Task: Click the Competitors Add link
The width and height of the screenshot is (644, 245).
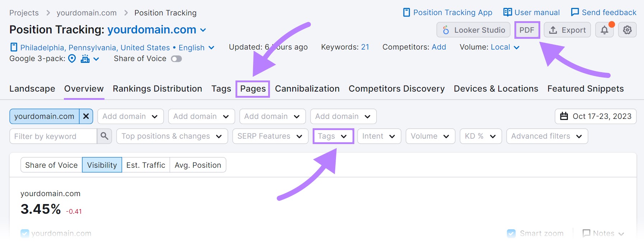Action: pyautogui.click(x=439, y=47)
